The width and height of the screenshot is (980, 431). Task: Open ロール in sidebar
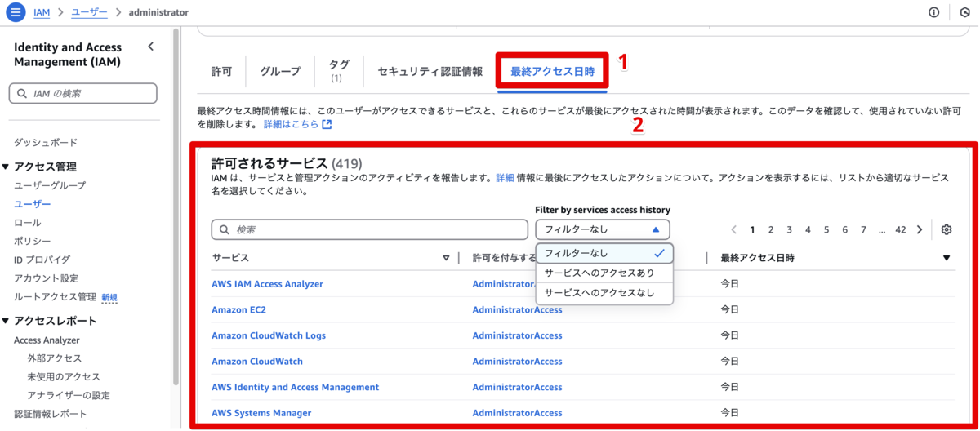point(28,223)
